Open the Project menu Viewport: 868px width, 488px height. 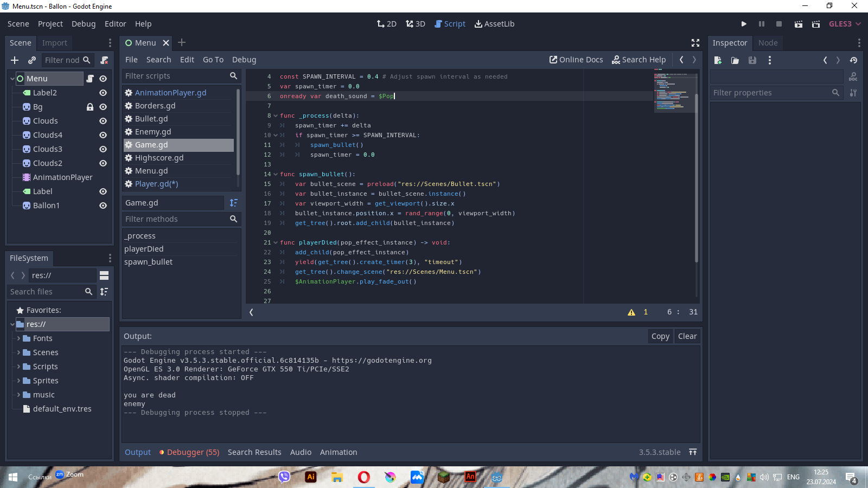coord(50,24)
